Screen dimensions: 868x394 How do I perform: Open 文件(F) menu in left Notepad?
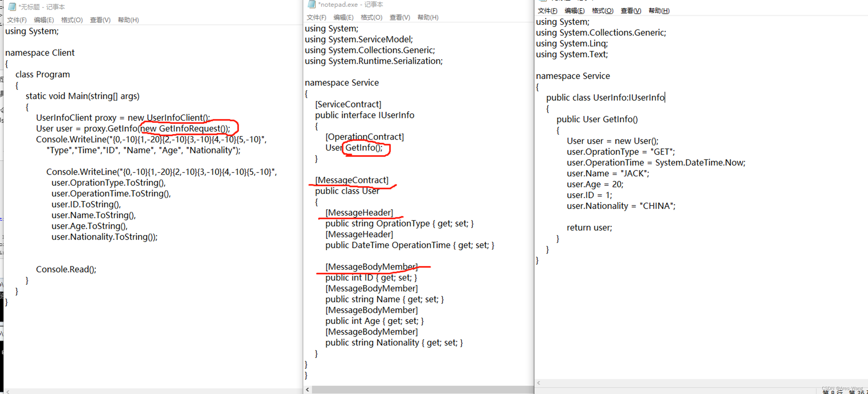pos(17,20)
